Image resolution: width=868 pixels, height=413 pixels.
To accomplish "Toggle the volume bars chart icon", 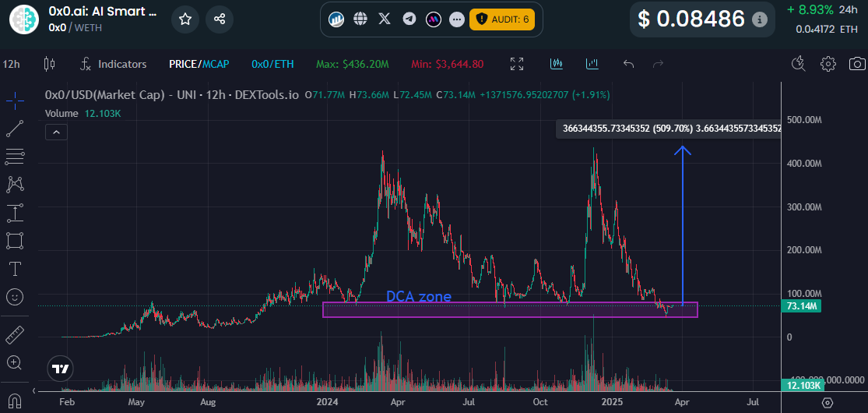I will click(x=592, y=65).
